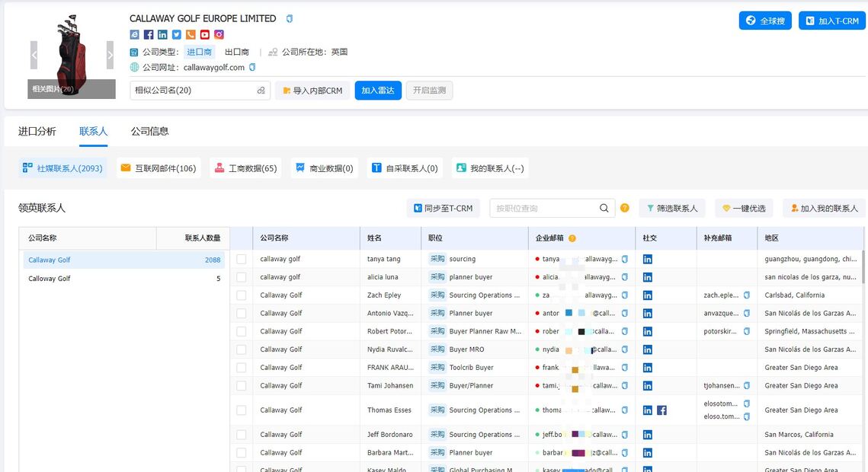Click the 筛选联系人 filter button

click(672, 209)
